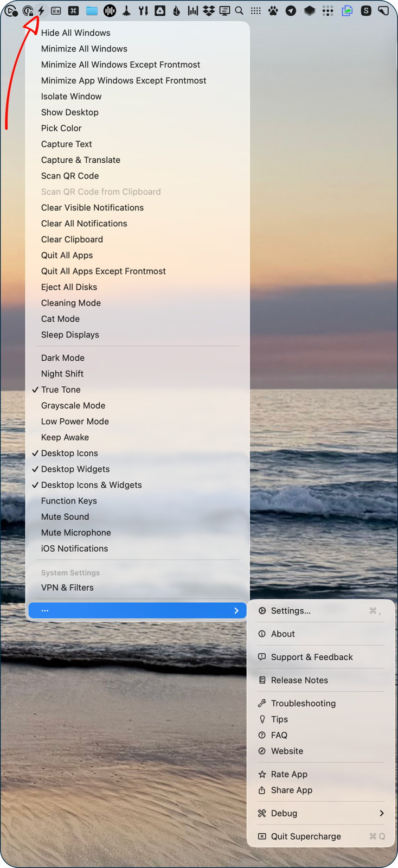Click the star icon beside Rate App

tap(262, 775)
